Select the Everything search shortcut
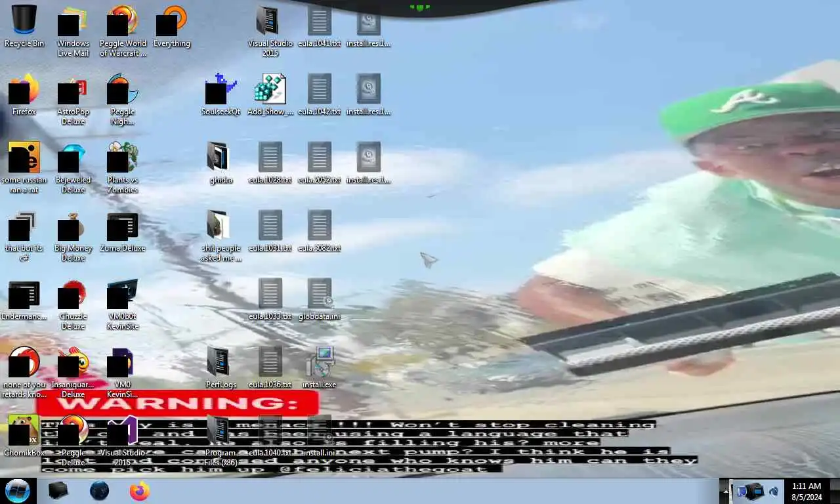The width and height of the screenshot is (840, 504). 172,26
